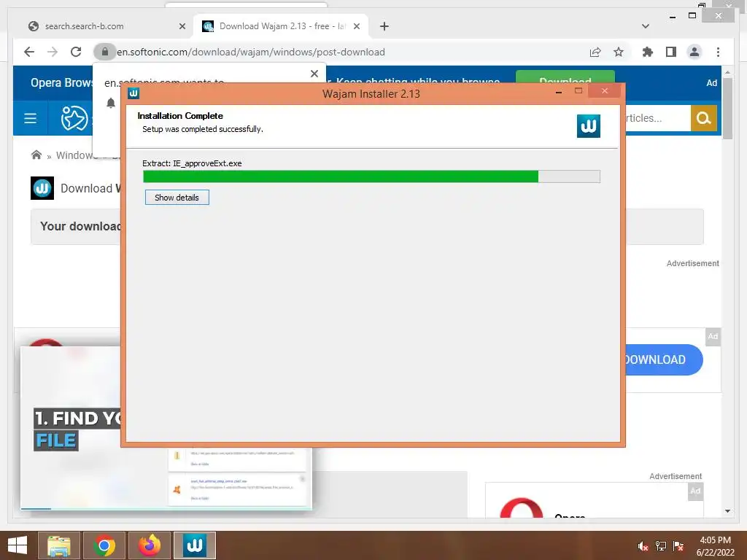Bookmark this page with star icon
The height and width of the screenshot is (560, 747).
pos(619,52)
